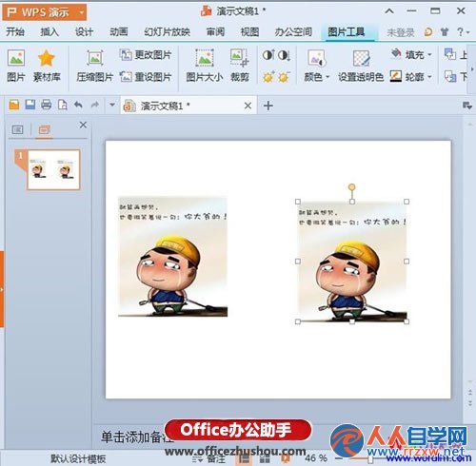Image resolution: width=476 pixels, height=466 pixels.
Task: Click the save floppy disk icon
Action: click(x=30, y=105)
